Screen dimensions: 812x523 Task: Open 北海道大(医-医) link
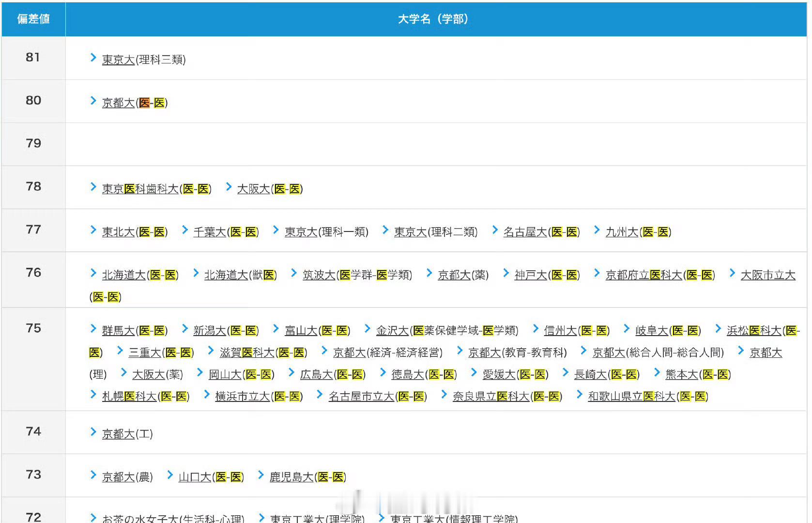coord(140,275)
